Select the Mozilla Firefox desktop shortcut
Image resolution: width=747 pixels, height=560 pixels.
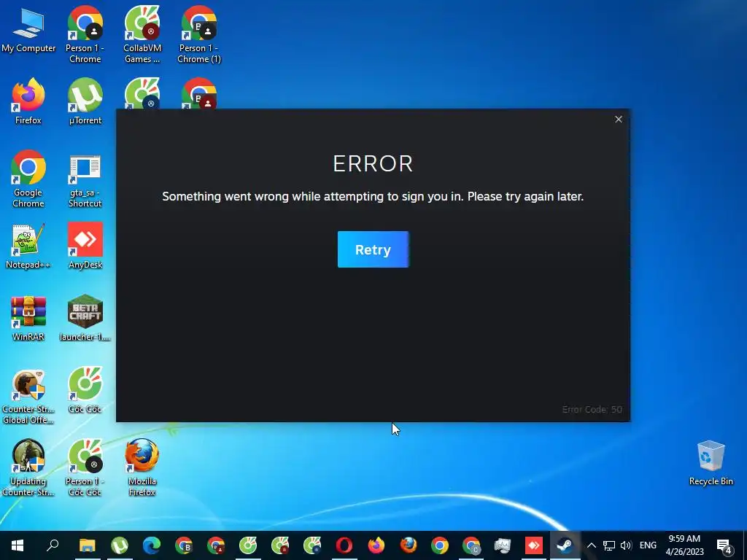(142, 467)
